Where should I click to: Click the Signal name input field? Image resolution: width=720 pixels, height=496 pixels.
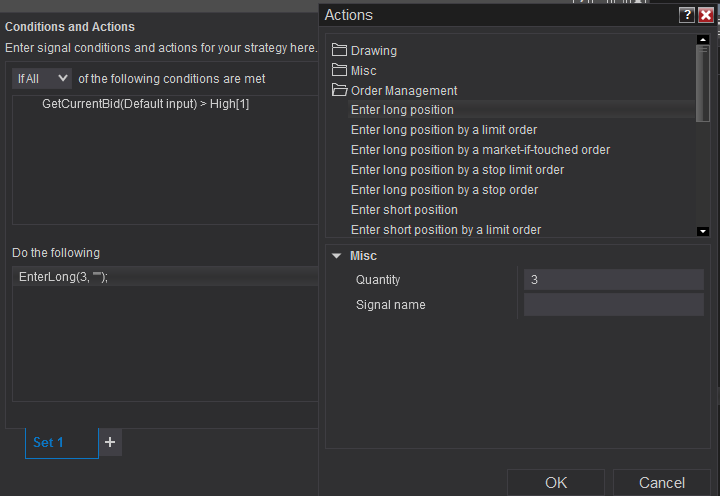click(613, 305)
